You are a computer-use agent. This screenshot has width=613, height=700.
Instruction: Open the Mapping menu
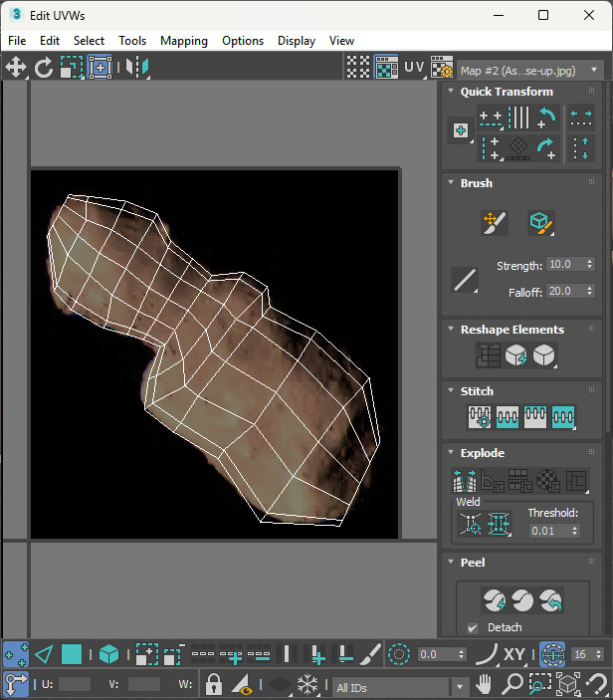point(184,41)
